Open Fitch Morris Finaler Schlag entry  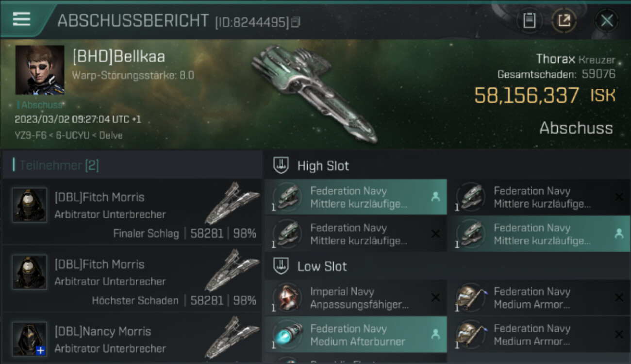(132, 212)
